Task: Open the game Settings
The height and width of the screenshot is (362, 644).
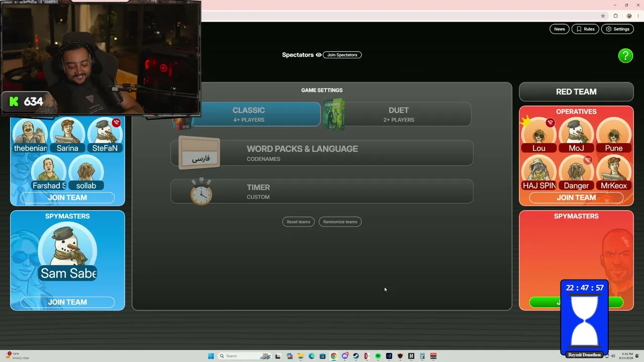Action: (618, 29)
